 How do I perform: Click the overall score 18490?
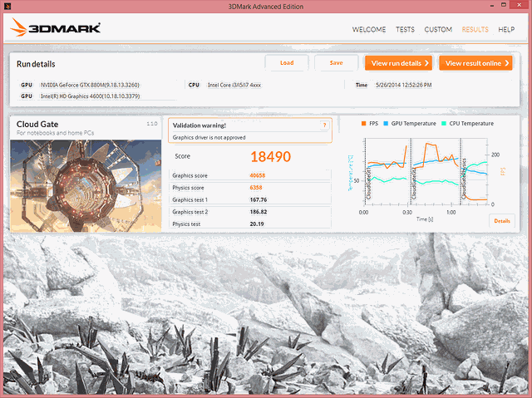270,156
